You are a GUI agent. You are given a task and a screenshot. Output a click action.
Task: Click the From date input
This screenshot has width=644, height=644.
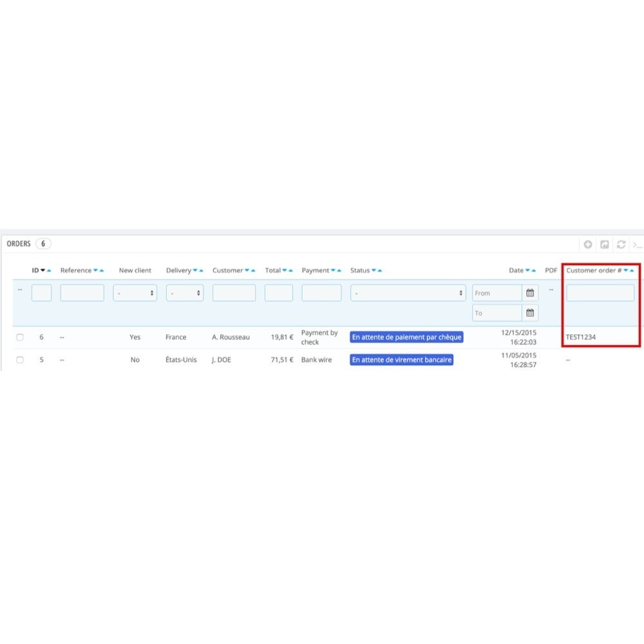point(497,293)
